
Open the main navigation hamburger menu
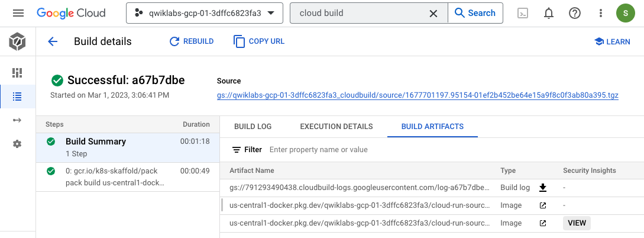(x=18, y=13)
